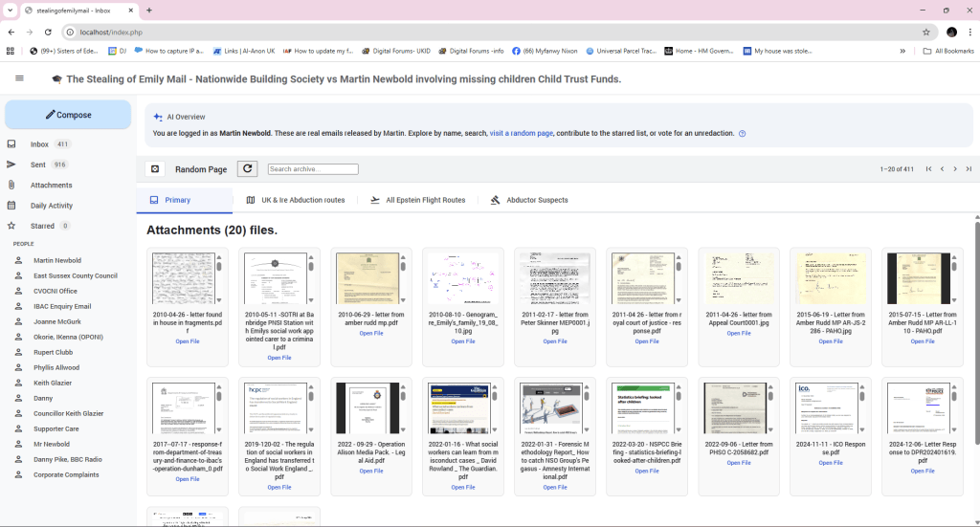Jump to the last page of results
The image size is (980, 527).
click(x=969, y=169)
